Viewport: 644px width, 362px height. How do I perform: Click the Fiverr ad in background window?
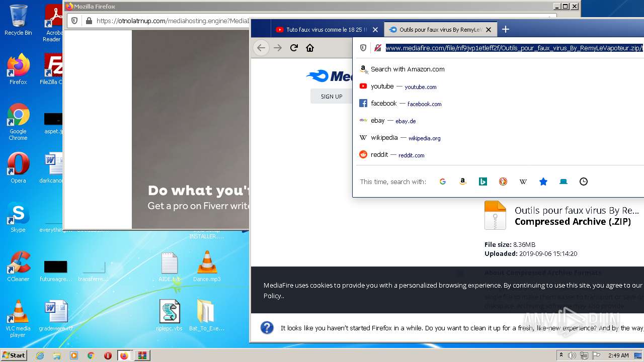(191, 129)
